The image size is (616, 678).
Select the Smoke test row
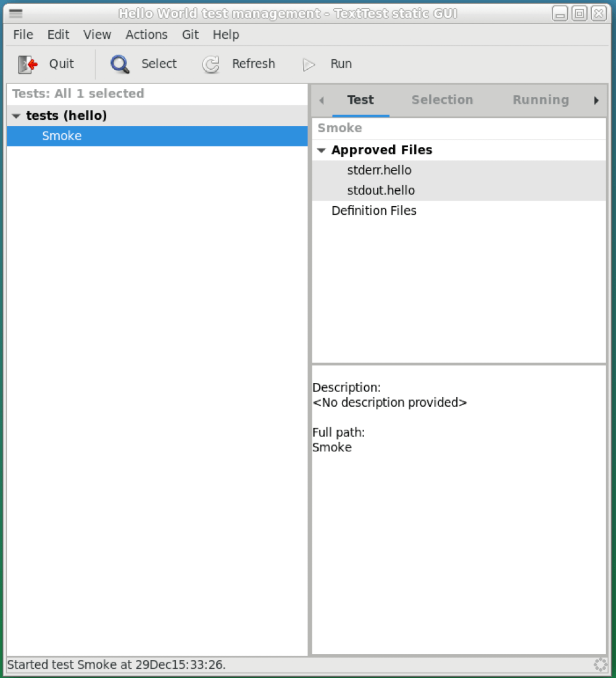(x=157, y=136)
